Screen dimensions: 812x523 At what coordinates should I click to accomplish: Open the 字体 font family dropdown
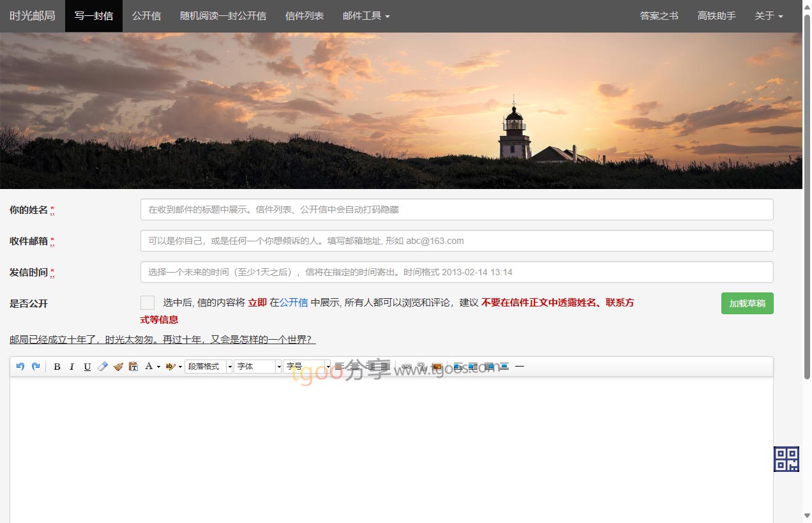pyautogui.click(x=257, y=367)
